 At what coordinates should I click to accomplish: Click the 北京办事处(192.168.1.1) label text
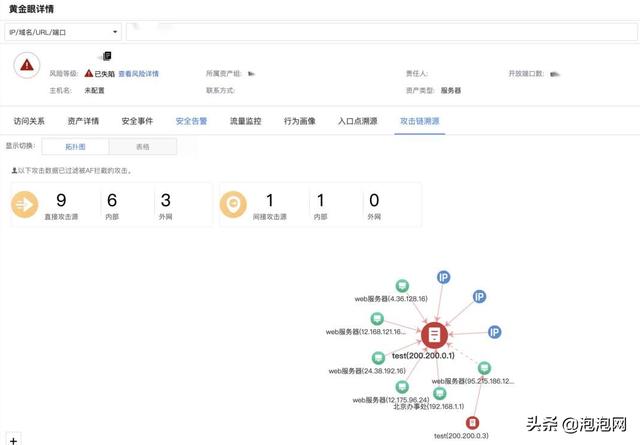pyautogui.click(x=429, y=407)
